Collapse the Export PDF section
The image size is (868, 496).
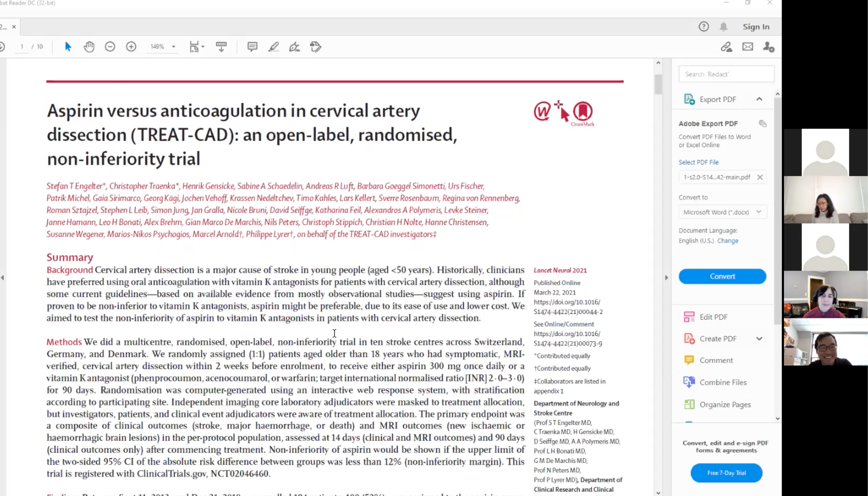click(759, 99)
